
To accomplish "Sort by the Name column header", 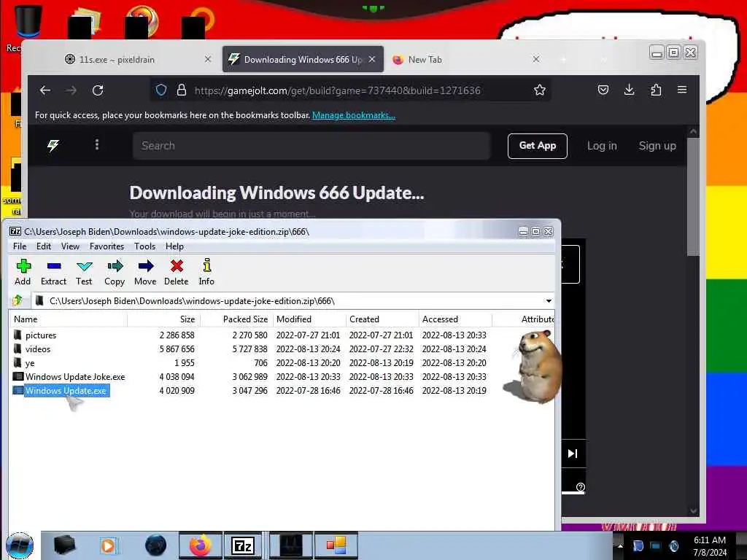I will click(x=68, y=319).
